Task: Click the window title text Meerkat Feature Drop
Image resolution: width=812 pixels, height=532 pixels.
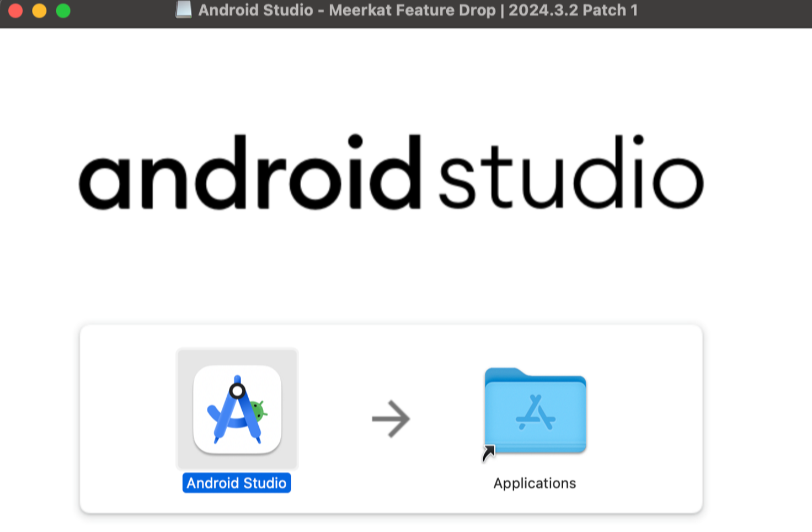Action: [412, 10]
